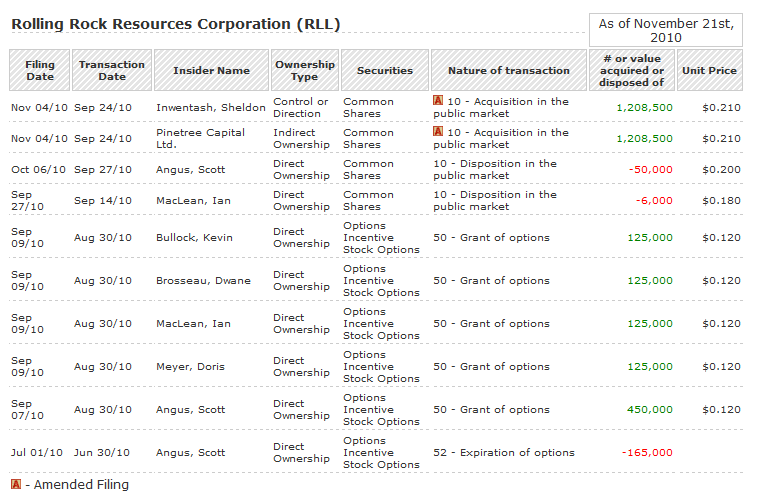
Task: Select insider name Inwentash, Sheldon
Action: click(211, 107)
